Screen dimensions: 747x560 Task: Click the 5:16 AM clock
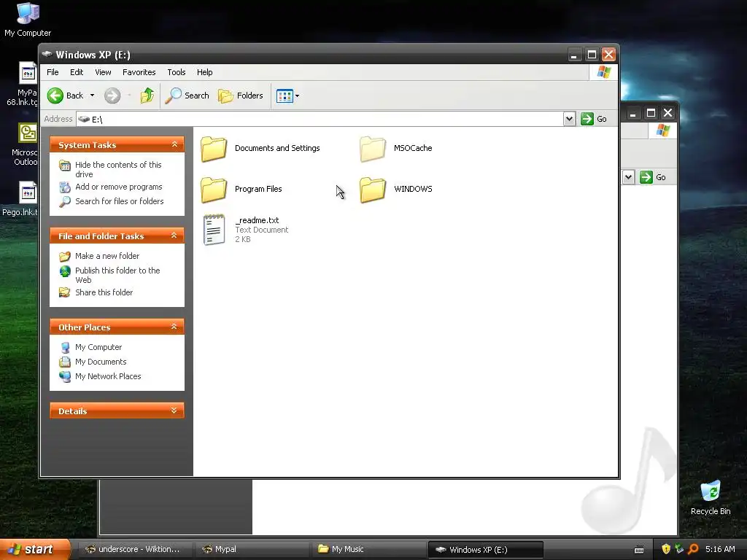720,550
